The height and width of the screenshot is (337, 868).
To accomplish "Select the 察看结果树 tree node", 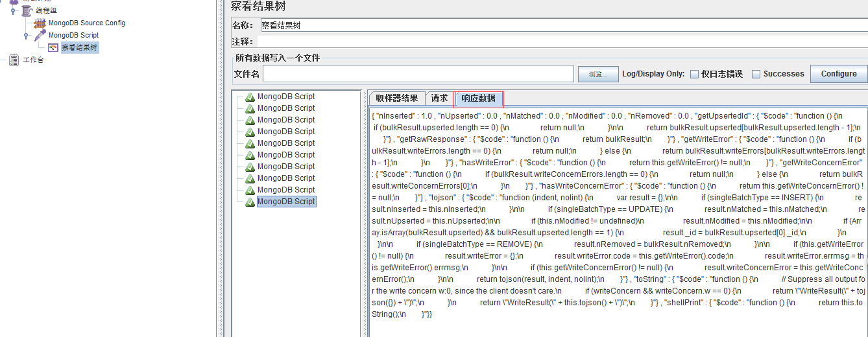I will [80, 48].
